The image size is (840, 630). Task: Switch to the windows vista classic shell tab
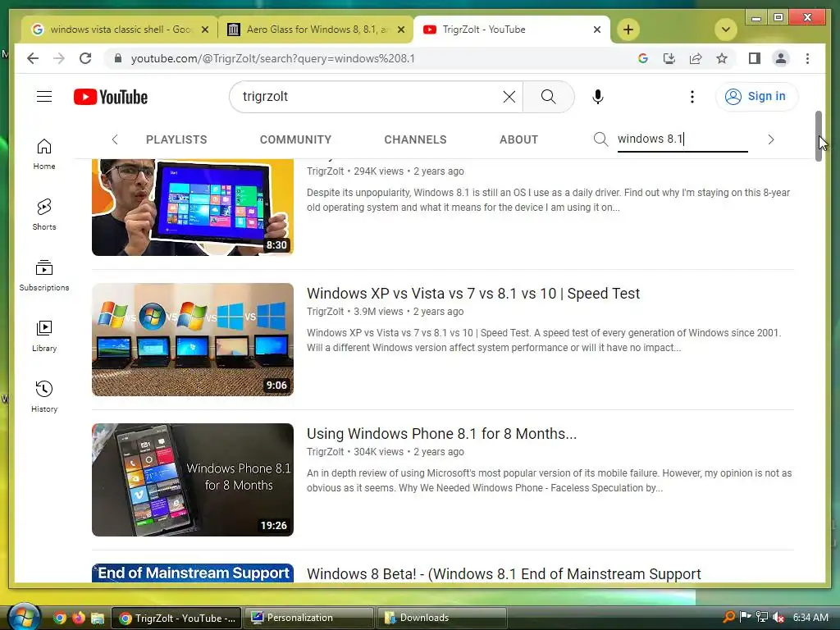pos(119,30)
